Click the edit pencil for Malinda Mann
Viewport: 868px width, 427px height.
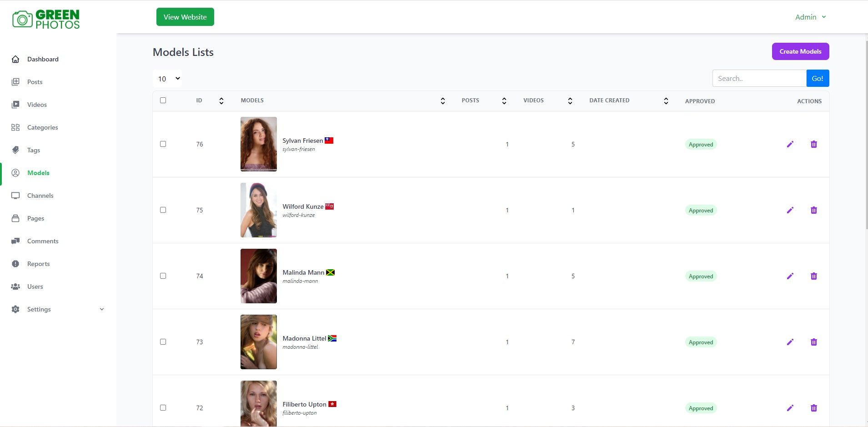tap(790, 276)
